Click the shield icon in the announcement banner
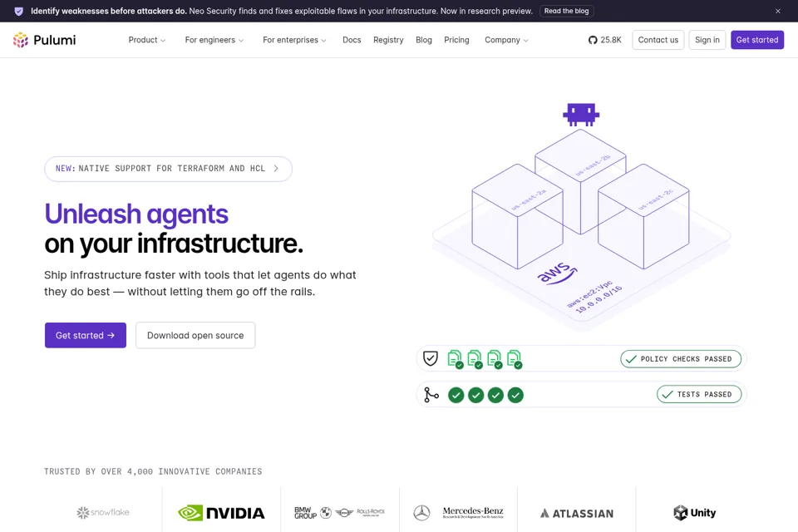This screenshot has height=532, width=798. [19, 11]
